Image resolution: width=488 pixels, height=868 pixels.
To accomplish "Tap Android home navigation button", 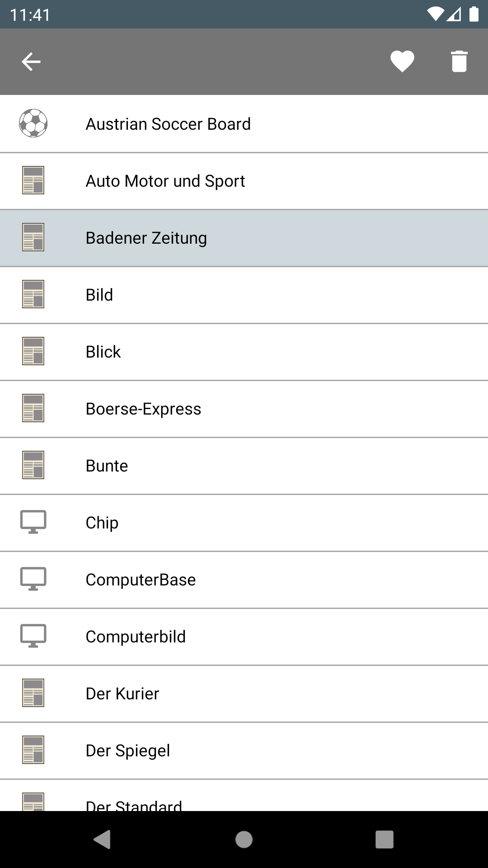I will pyautogui.click(x=244, y=840).
